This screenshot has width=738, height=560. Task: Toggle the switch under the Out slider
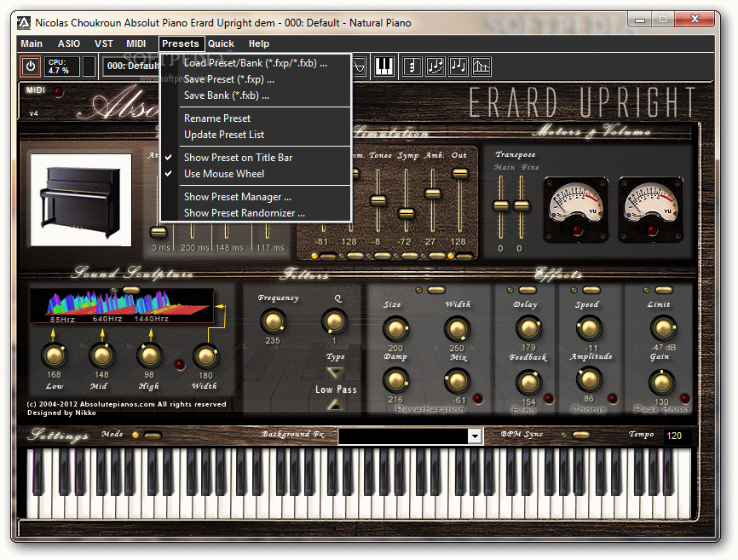pyautogui.click(x=464, y=257)
